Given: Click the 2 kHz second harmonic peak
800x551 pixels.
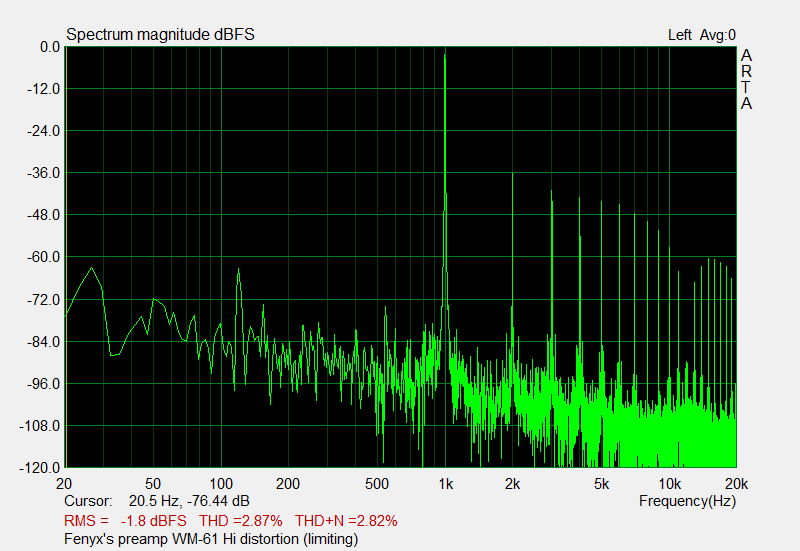Looking at the screenshot, I should [512, 176].
